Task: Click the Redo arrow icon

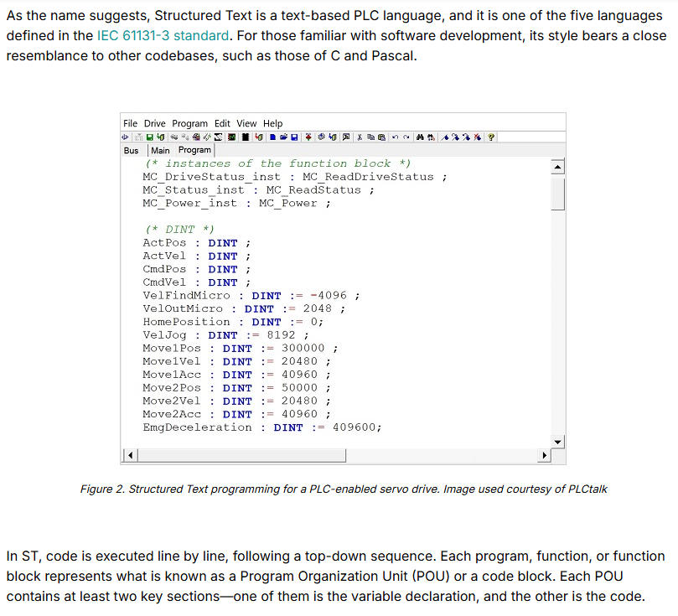Action: (406, 137)
